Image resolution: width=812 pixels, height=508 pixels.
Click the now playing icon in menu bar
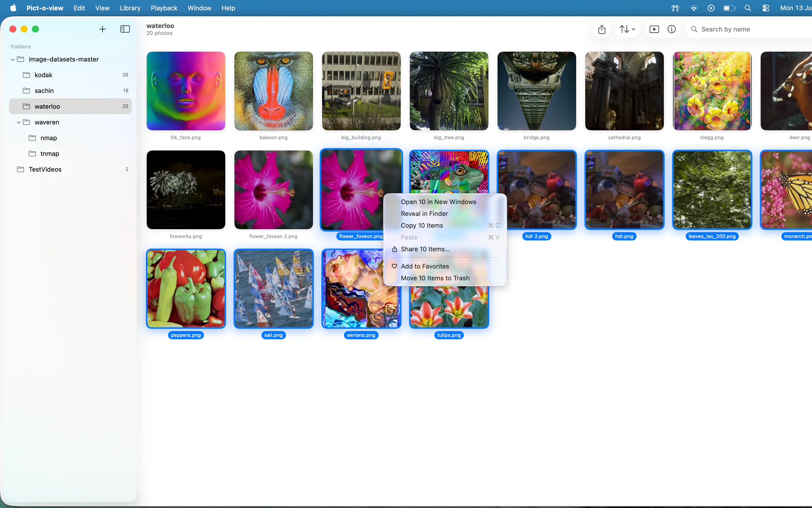pos(711,8)
